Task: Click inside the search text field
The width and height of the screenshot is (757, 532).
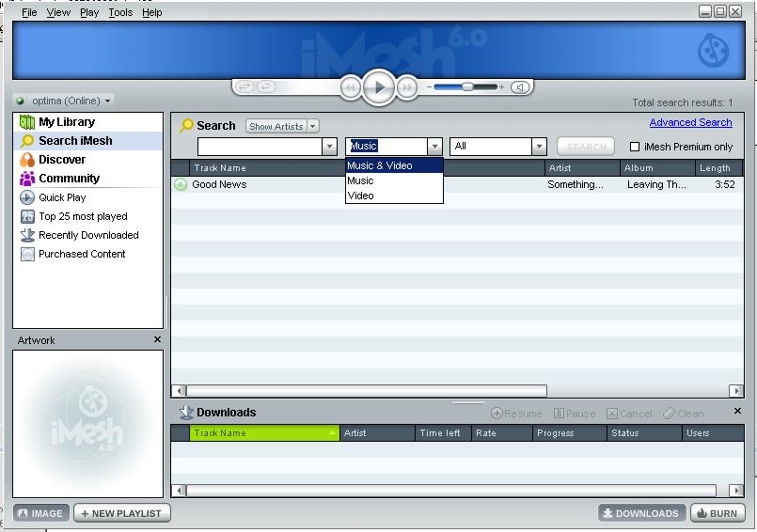Action: [x=260, y=147]
